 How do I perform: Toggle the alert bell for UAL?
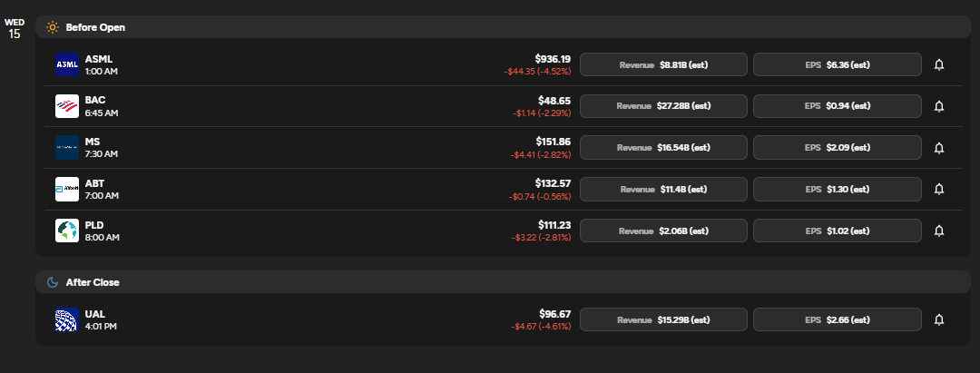click(x=939, y=319)
